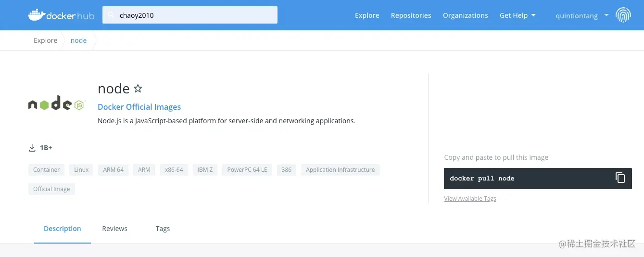This screenshot has width=644, height=257.
Task: Click the Linux tag chip
Action: click(x=81, y=170)
